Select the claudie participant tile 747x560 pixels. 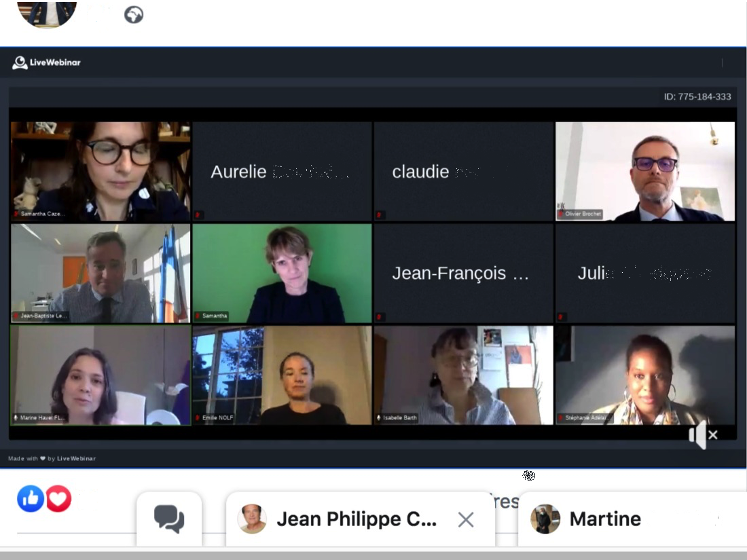pyautogui.click(x=464, y=172)
